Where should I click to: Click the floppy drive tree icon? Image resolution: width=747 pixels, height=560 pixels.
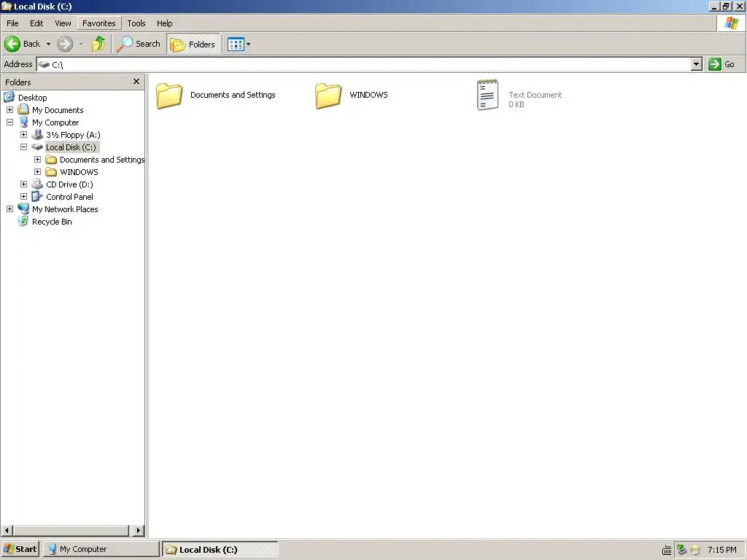click(37, 134)
